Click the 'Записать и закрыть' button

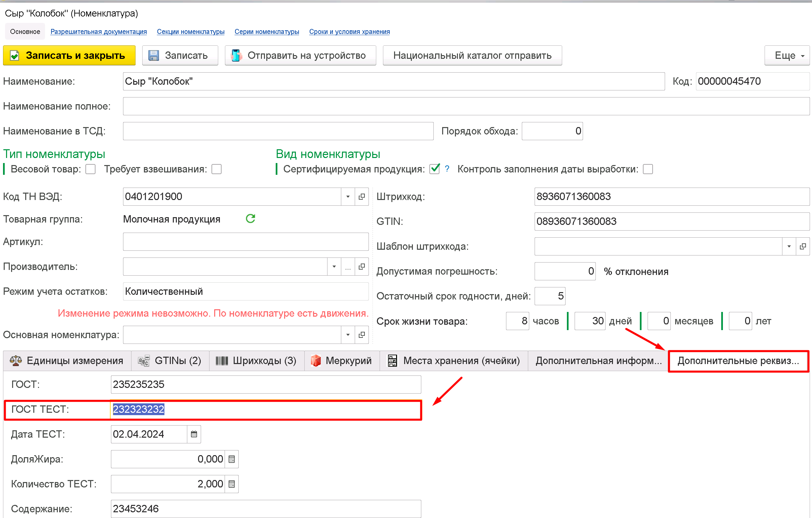point(69,55)
